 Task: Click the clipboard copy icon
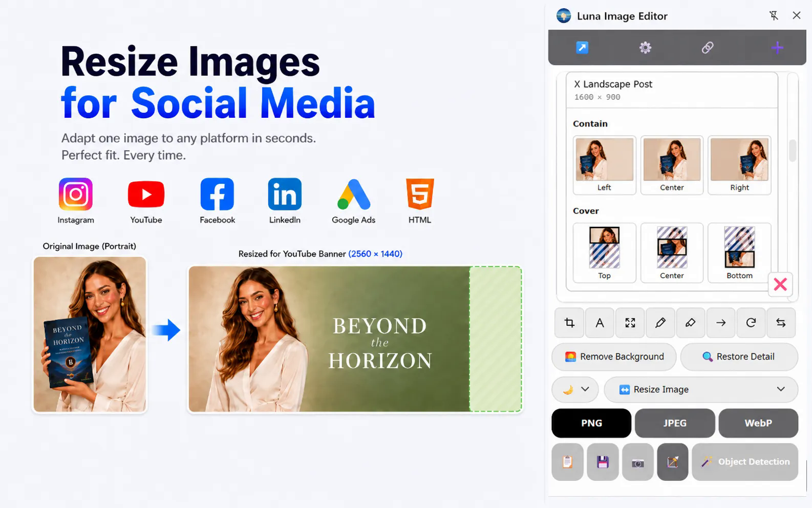[x=567, y=462]
